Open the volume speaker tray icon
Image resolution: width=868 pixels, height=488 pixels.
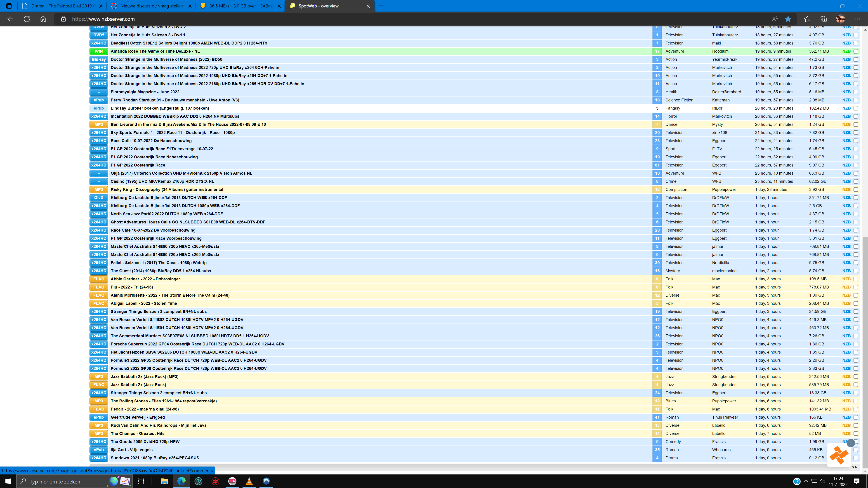pos(822,481)
